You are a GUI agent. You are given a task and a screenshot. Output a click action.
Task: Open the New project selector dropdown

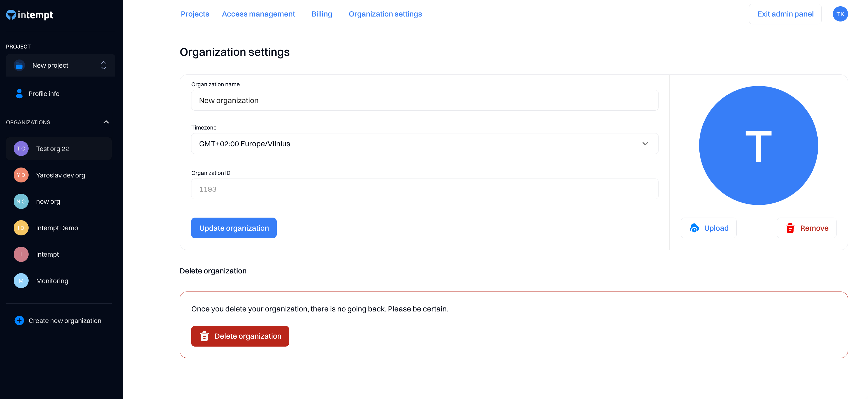pyautogui.click(x=61, y=65)
